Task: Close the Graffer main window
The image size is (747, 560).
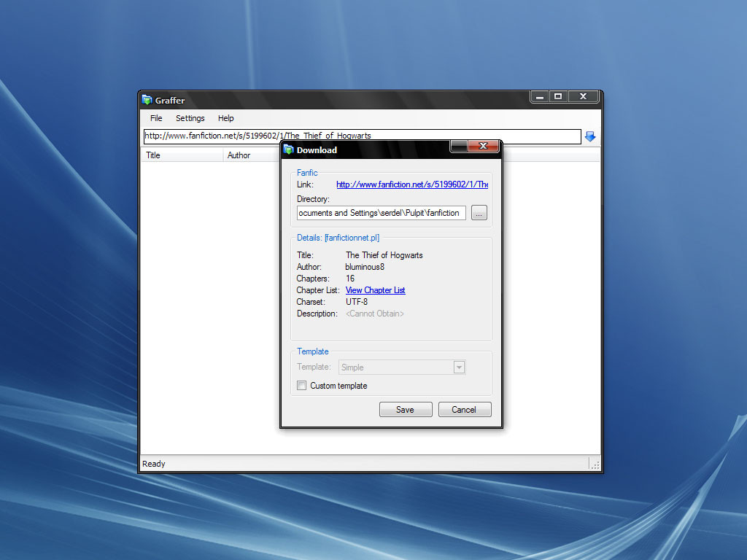Action: point(583,97)
